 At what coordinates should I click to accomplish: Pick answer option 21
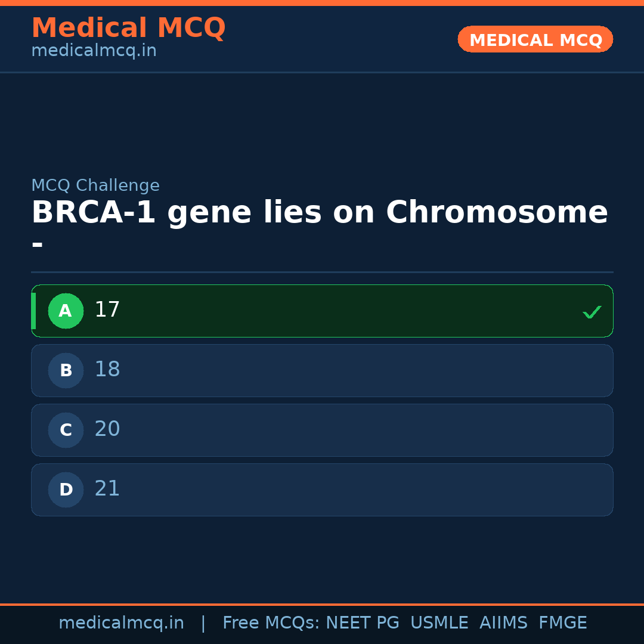322,490
